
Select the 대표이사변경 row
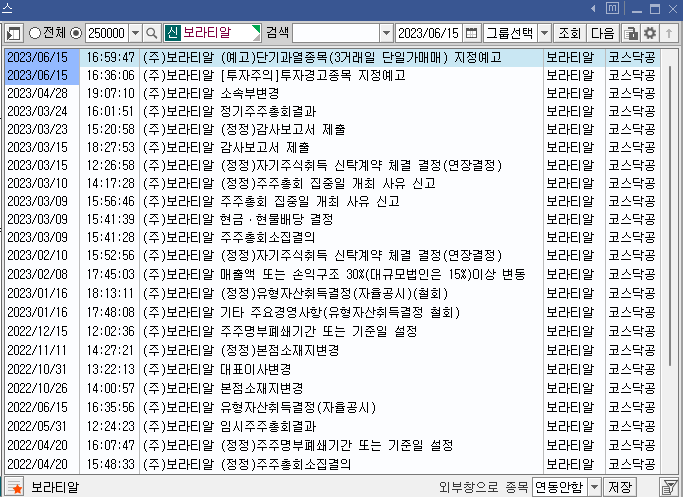tap(333, 369)
